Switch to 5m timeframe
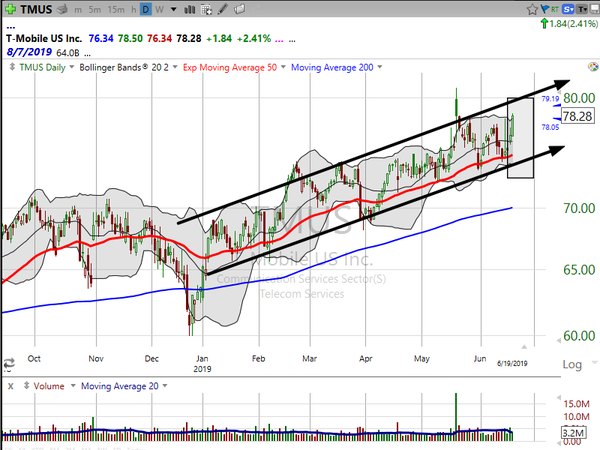 coord(95,10)
